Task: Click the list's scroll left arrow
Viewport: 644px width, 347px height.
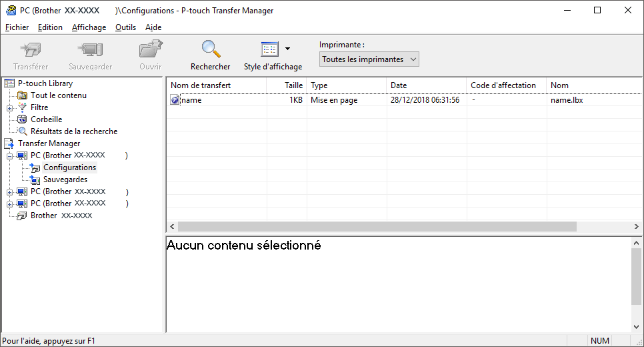Action: click(x=172, y=226)
